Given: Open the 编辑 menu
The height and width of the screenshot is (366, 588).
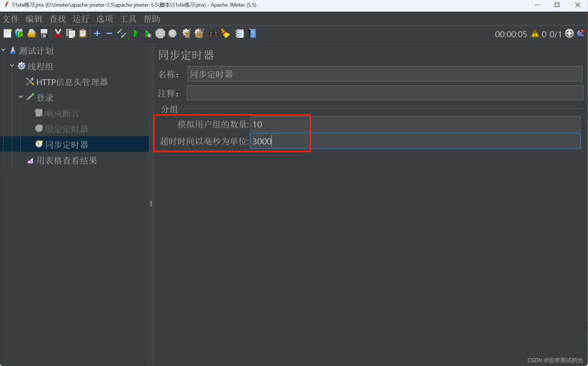Looking at the screenshot, I should [34, 19].
